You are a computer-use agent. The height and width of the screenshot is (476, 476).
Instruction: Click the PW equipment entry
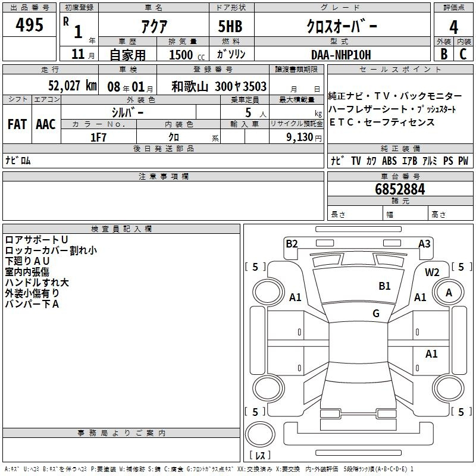(x=464, y=161)
